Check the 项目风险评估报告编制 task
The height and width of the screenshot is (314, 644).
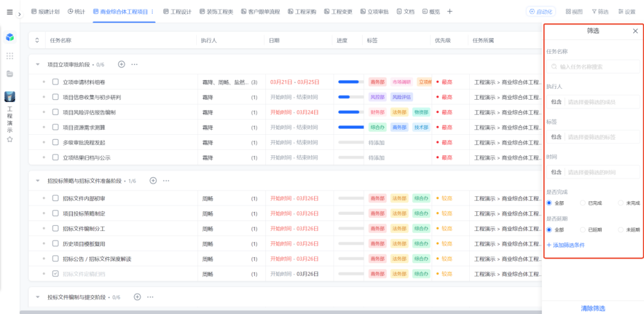[x=55, y=112]
